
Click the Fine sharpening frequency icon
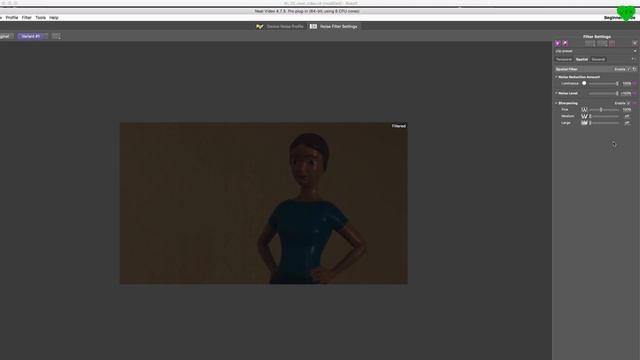click(x=584, y=110)
